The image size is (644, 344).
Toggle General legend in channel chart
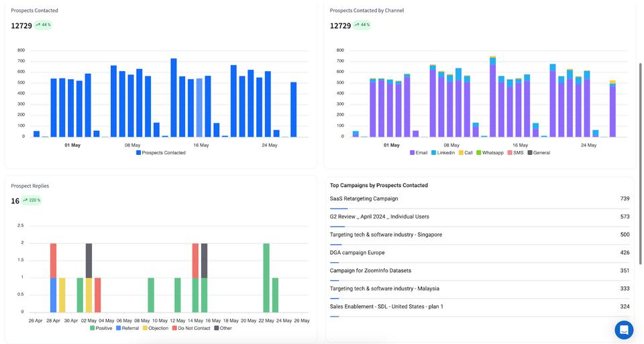[539, 153]
